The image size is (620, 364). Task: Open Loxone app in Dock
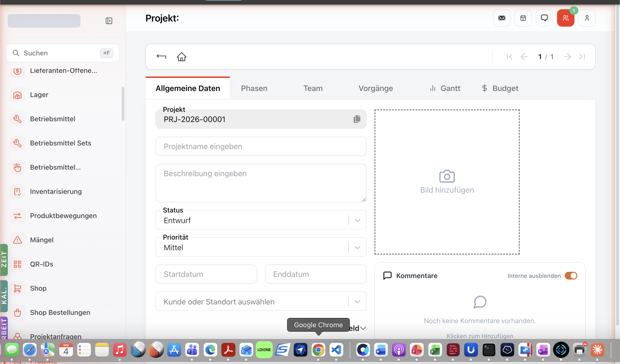click(x=264, y=350)
